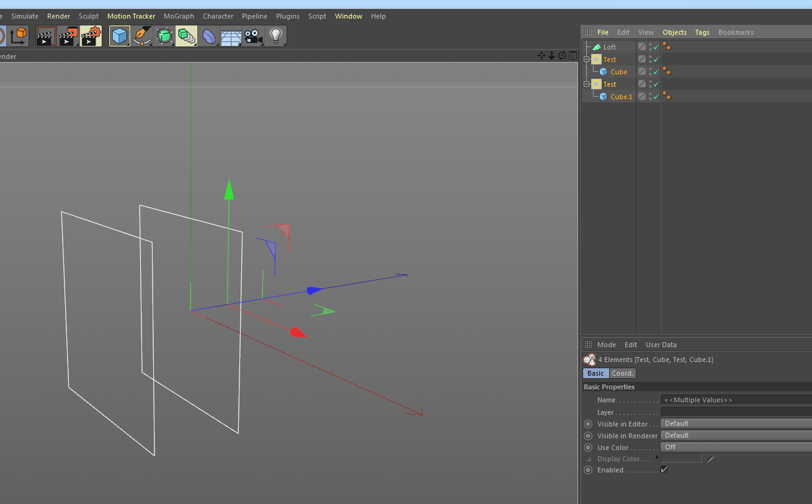Open the Object Manager Objects menu
The height and width of the screenshot is (504, 812).
(674, 32)
